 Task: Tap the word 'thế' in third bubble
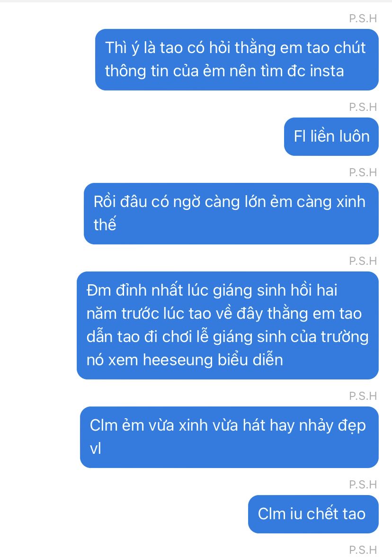[x=105, y=225]
